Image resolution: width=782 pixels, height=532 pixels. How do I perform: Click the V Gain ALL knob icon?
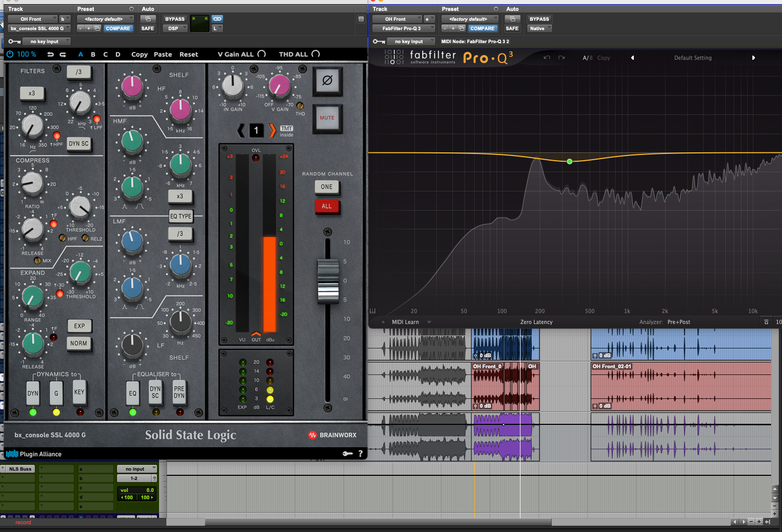(262, 54)
